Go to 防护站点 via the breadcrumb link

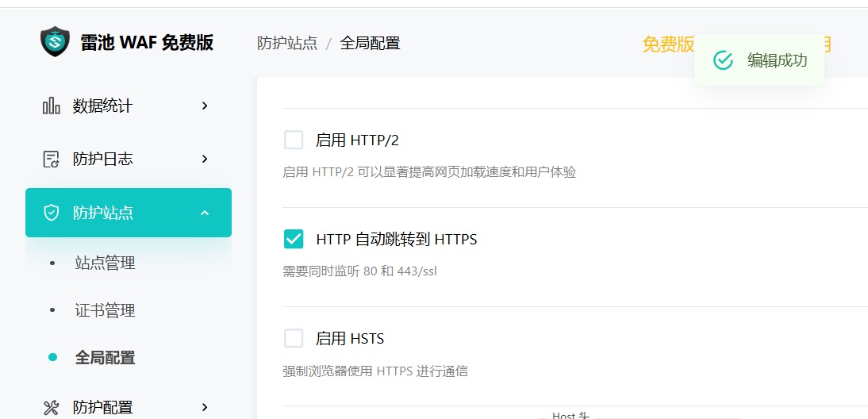tap(287, 43)
